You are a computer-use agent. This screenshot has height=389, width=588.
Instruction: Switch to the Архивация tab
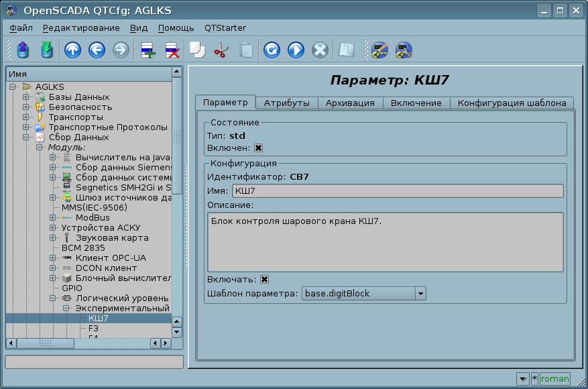click(x=350, y=103)
